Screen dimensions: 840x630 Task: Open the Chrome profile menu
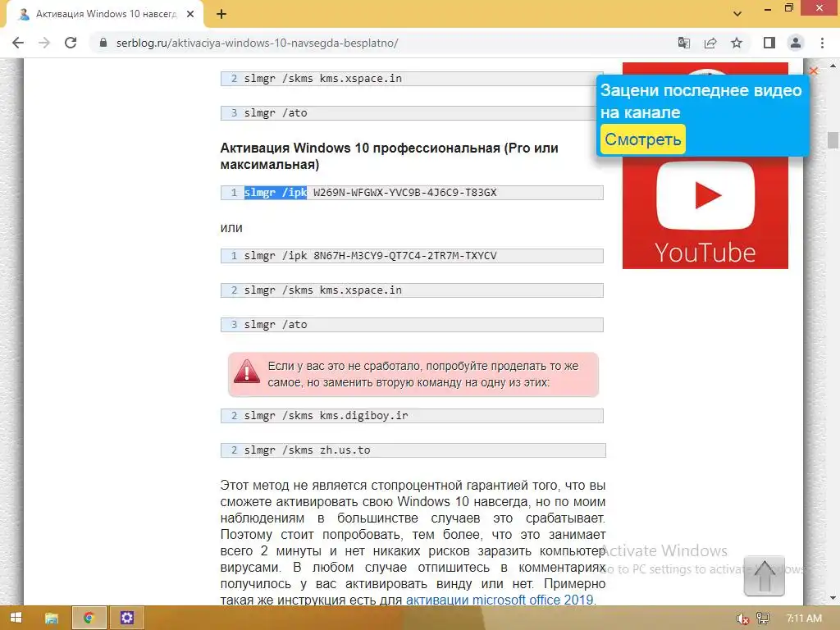click(796, 43)
